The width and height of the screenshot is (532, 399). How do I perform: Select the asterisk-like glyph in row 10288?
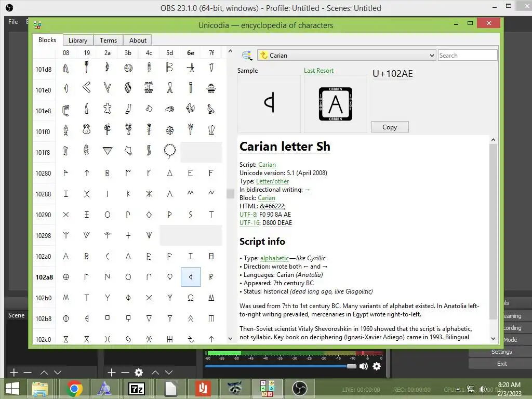click(149, 194)
